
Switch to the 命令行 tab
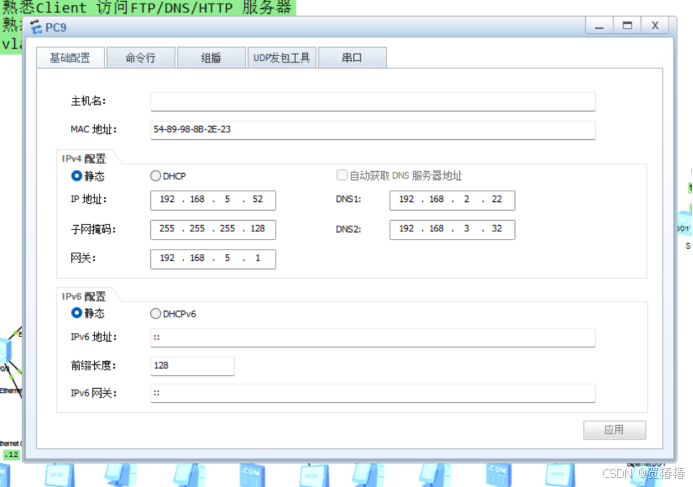139,58
